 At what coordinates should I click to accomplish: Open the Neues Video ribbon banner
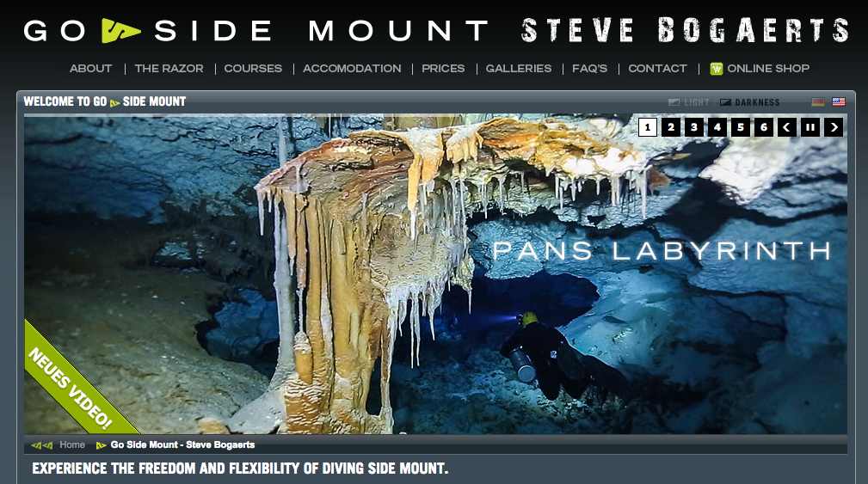point(71,387)
